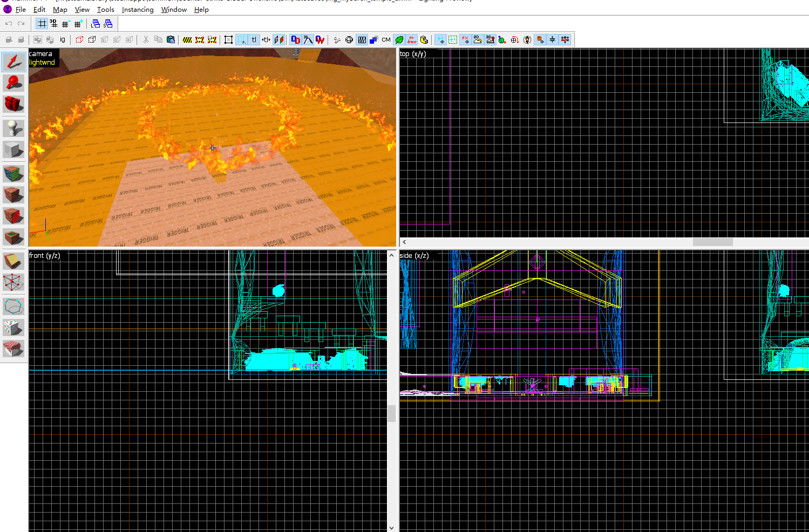Screen dimensions: 809x532
Task: Select the Apply Decals tool
Action: click(x=13, y=216)
